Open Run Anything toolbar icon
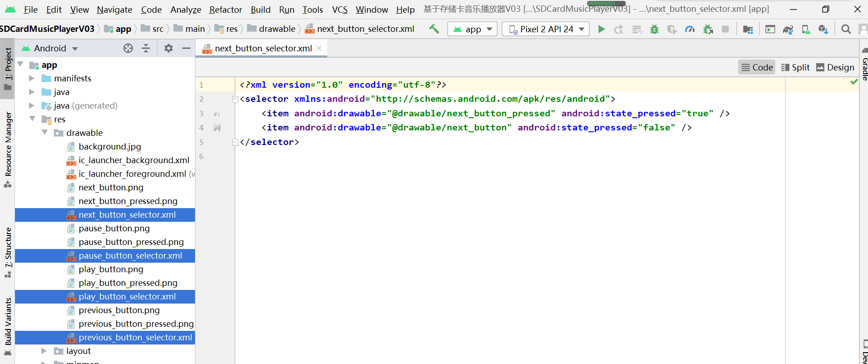The width and height of the screenshot is (868, 364). (770, 30)
